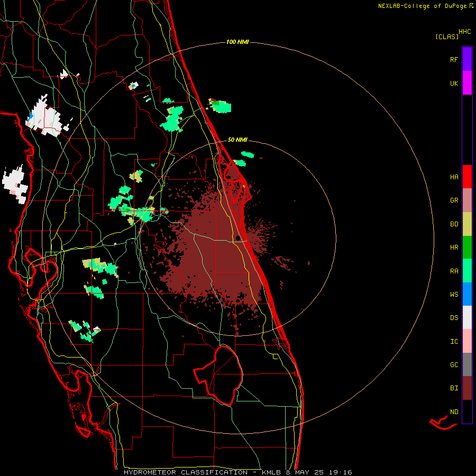The height and width of the screenshot is (476, 476).
Task: Click the BI legend label text
Action: click(x=454, y=388)
